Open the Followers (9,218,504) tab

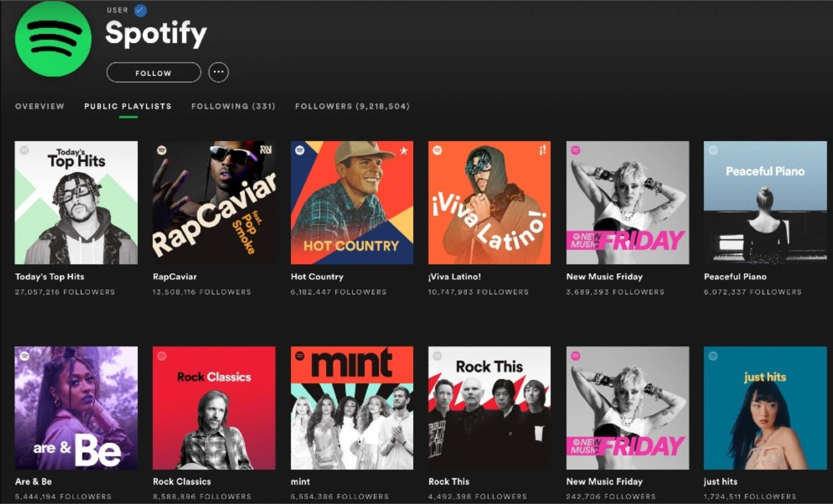tap(352, 107)
